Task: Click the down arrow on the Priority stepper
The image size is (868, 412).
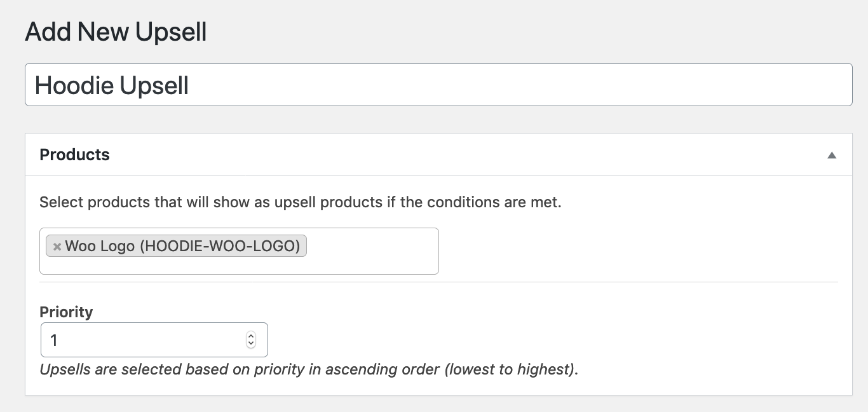Action: pos(251,343)
